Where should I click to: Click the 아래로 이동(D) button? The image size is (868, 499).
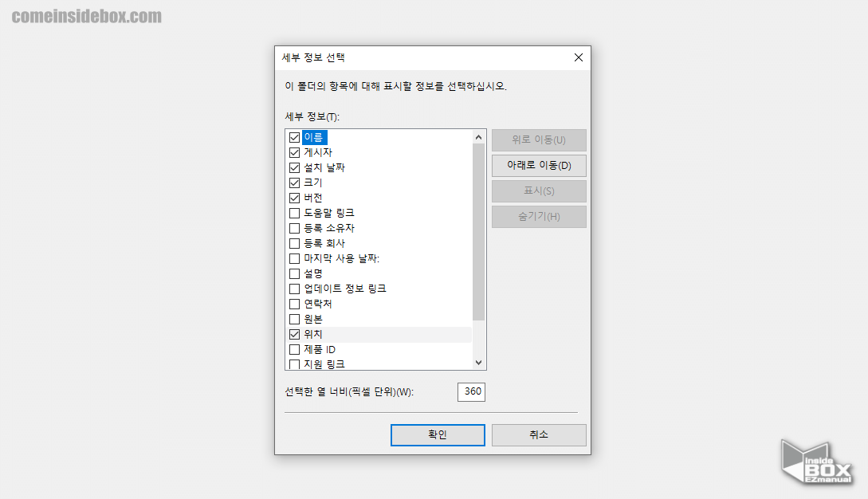pos(539,166)
